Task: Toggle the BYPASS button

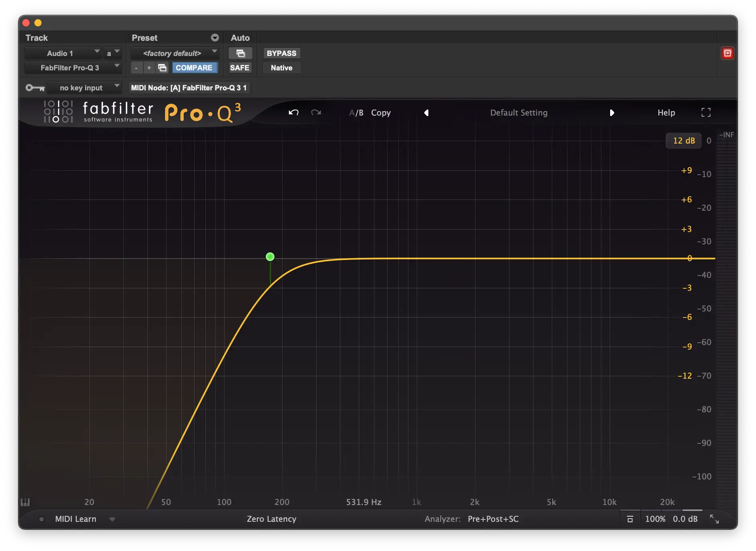Action: click(x=281, y=53)
